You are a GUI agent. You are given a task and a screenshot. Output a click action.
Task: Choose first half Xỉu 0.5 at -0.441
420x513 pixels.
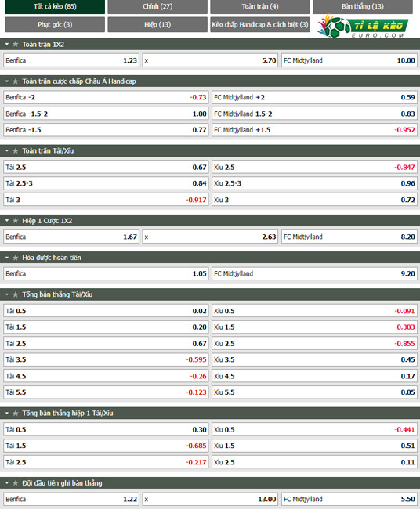point(314,429)
